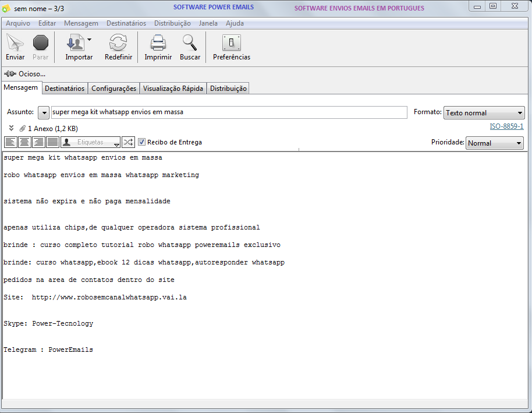Click the Parar stop icon

[41, 43]
